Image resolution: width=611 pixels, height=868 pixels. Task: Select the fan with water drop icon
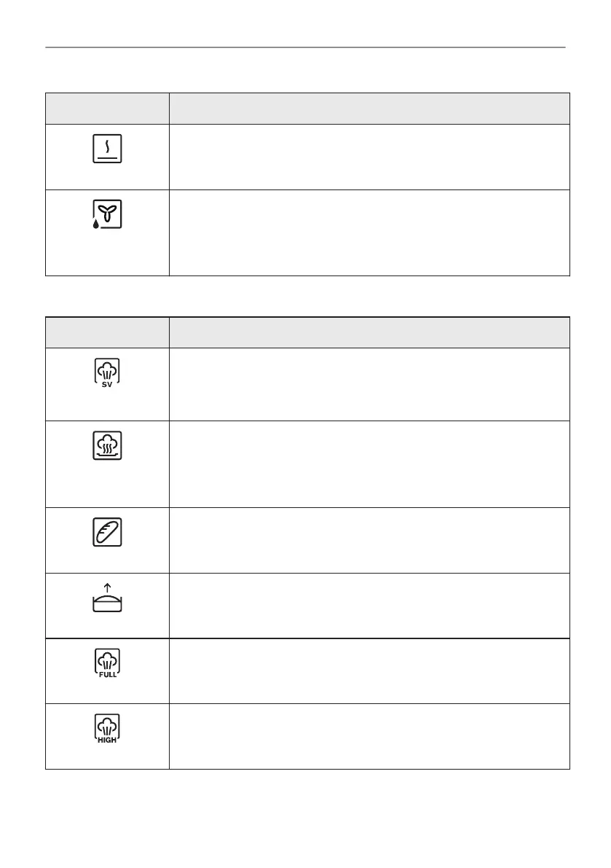[x=108, y=214]
